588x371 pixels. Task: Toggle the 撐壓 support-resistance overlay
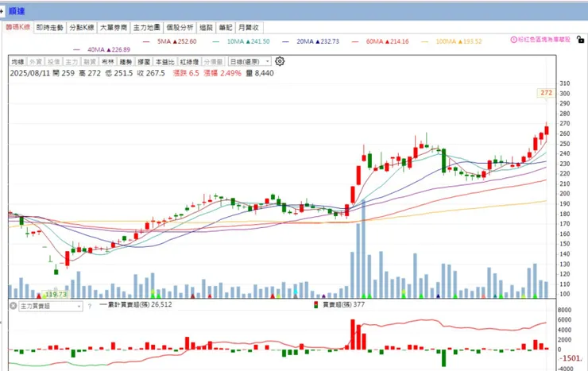click(x=144, y=61)
